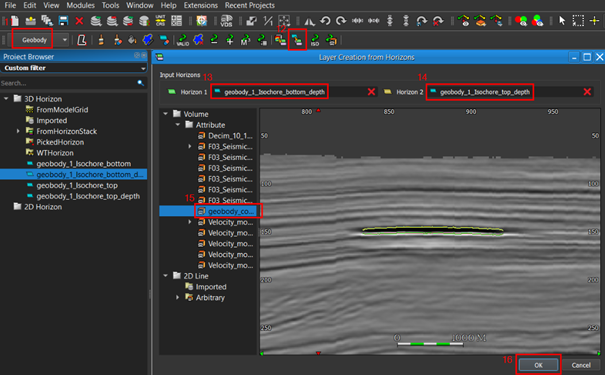
Task: Click the search magnifier icon
Action: click(140, 83)
